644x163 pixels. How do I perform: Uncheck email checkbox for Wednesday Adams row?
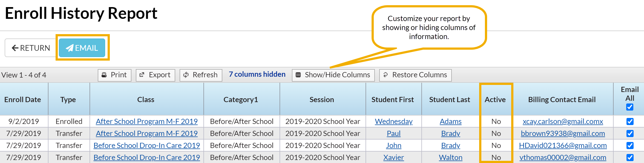[x=630, y=121]
